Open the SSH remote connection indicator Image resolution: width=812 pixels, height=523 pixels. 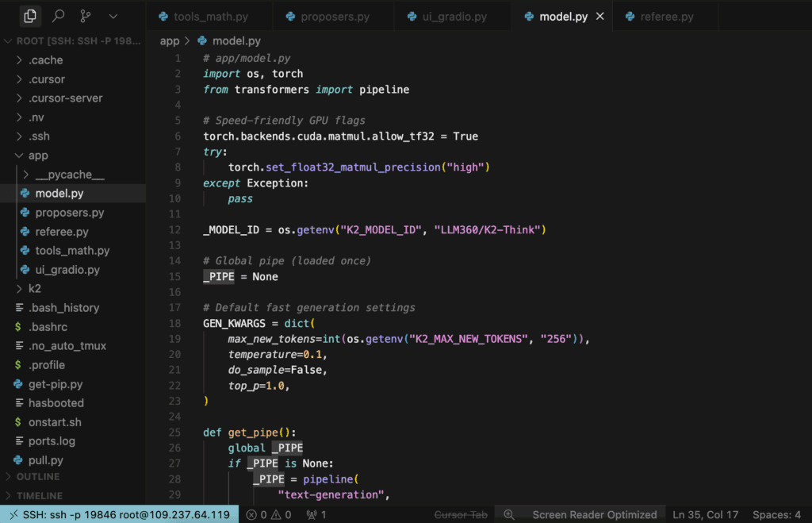pos(119,514)
